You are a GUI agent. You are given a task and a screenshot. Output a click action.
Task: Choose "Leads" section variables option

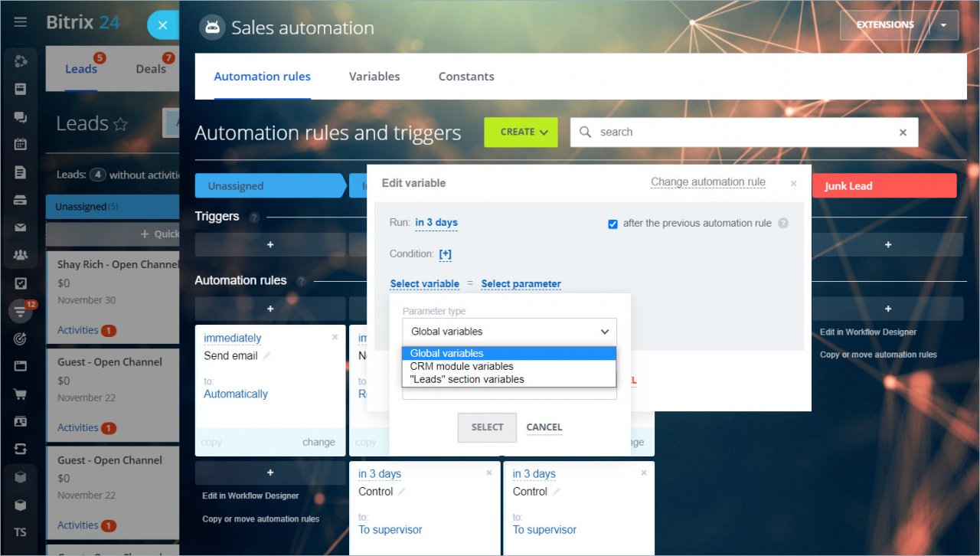[509, 379]
